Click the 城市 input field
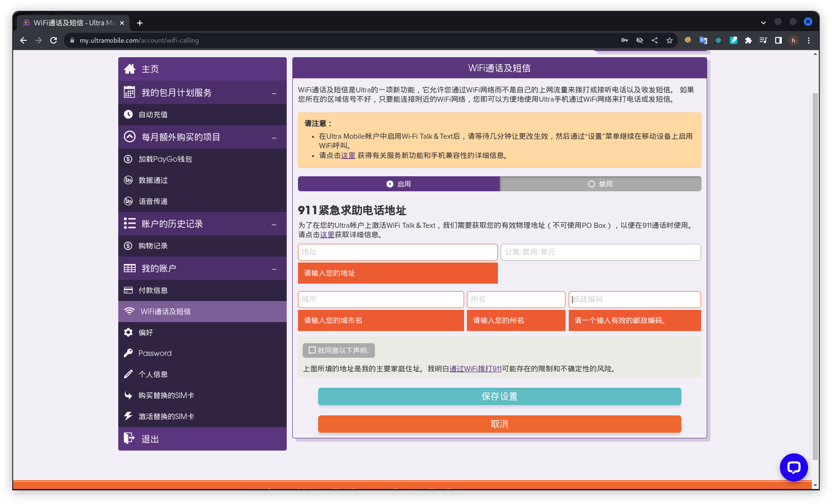The width and height of the screenshot is (832, 504). pyautogui.click(x=381, y=299)
